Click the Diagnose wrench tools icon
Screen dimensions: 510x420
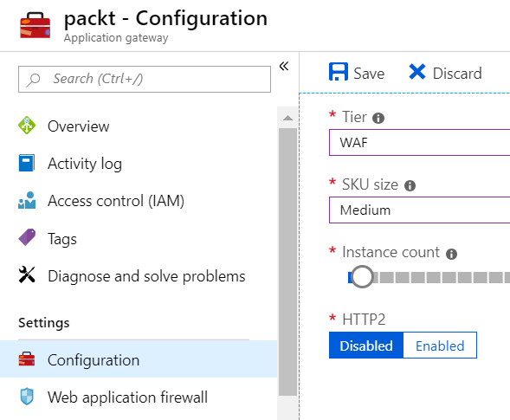pyautogui.click(x=27, y=275)
